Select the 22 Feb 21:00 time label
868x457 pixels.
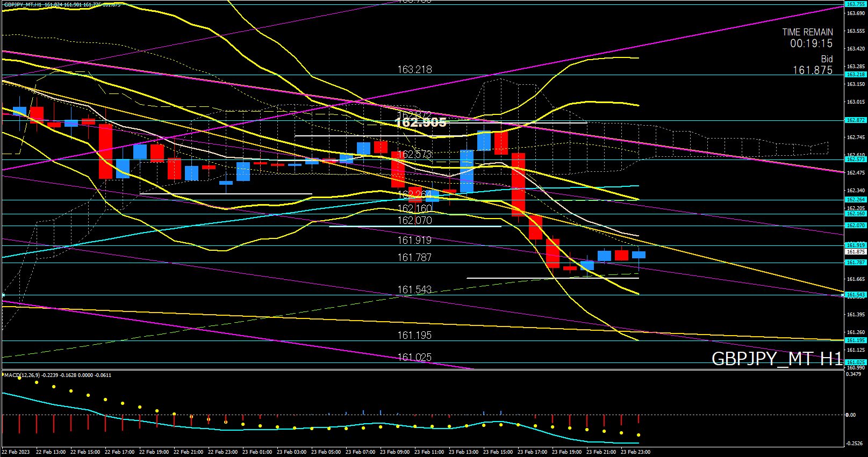point(187,452)
